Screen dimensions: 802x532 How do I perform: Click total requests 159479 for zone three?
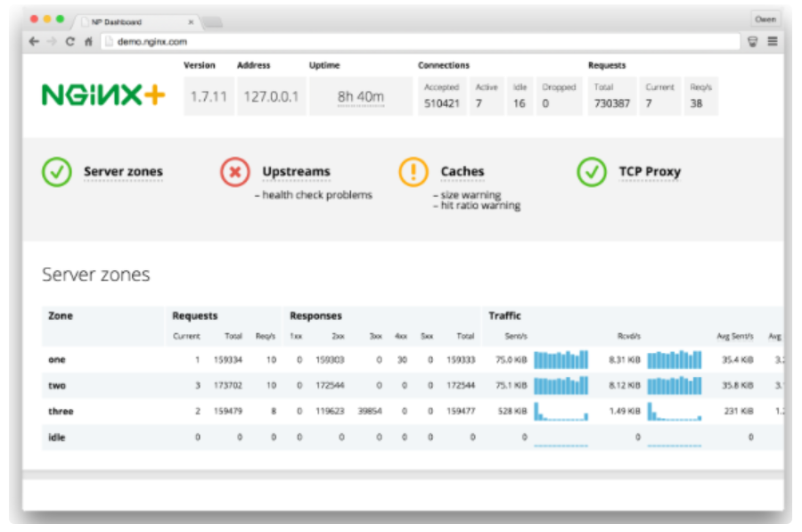click(228, 411)
